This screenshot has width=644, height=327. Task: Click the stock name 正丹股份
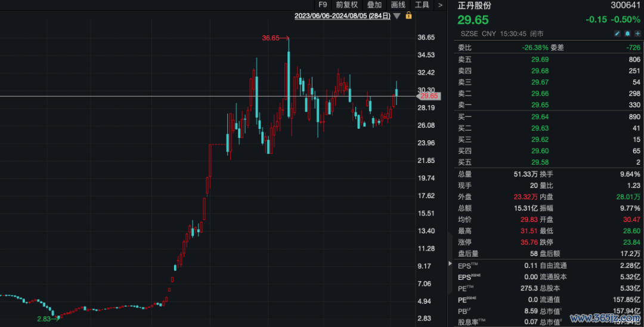click(x=475, y=5)
